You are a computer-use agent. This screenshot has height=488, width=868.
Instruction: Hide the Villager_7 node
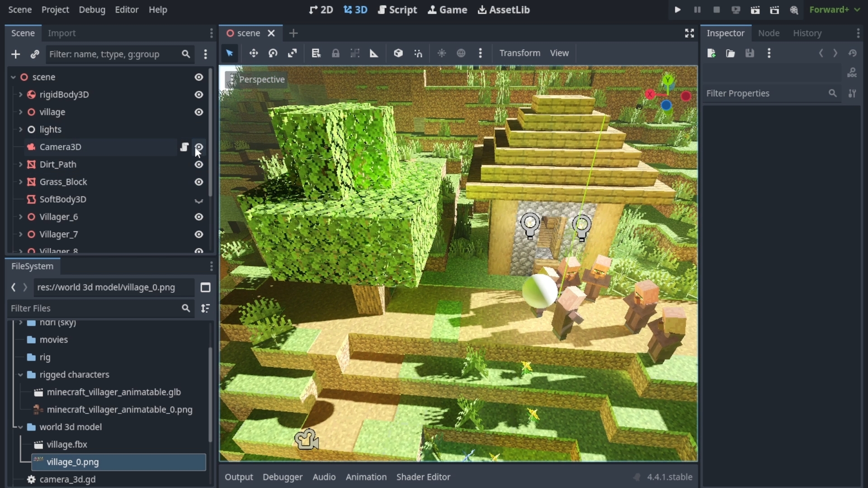[x=199, y=235]
